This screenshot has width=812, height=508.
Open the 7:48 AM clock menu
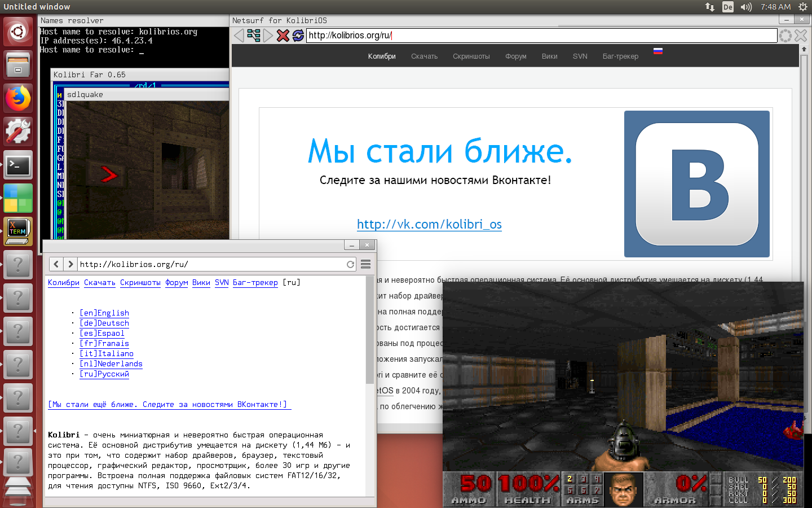[775, 7]
